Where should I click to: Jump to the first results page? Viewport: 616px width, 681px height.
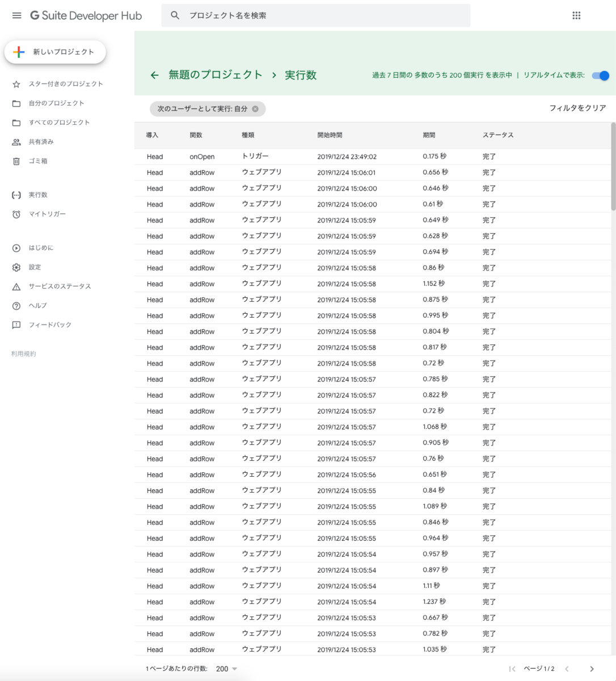(512, 669)
